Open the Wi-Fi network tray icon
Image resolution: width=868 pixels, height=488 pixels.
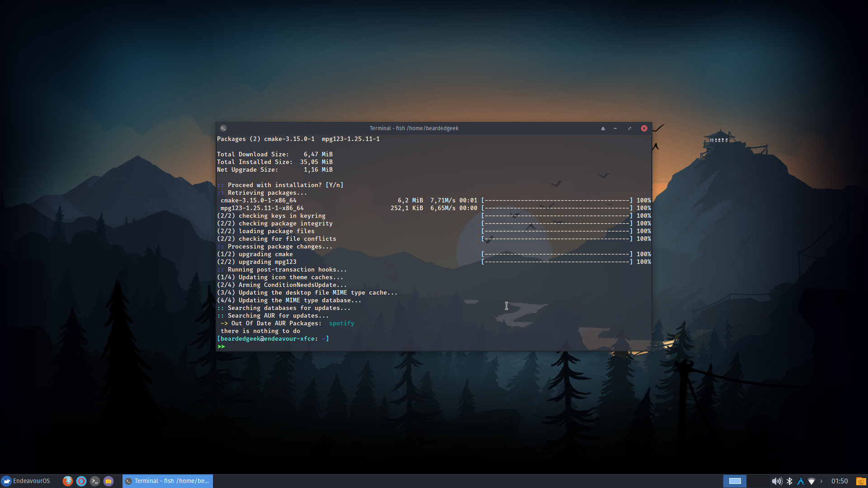(811, 481)
